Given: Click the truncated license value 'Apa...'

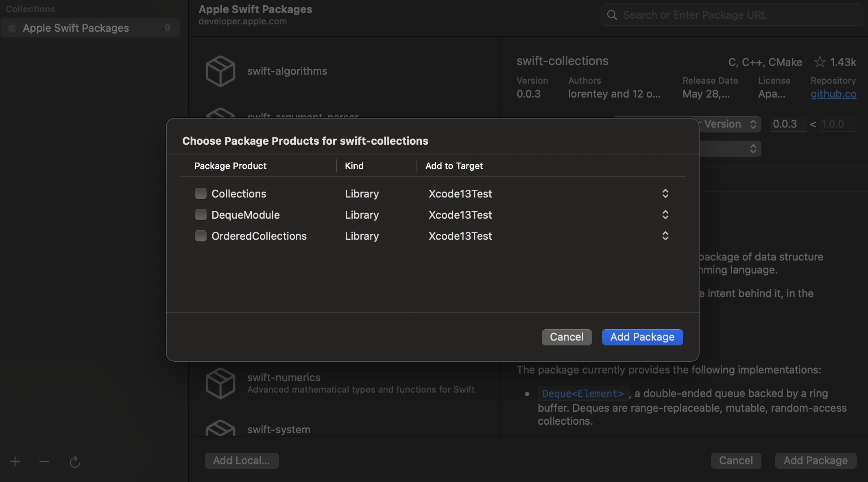Looking at the screenshot, I should [772, 94].
